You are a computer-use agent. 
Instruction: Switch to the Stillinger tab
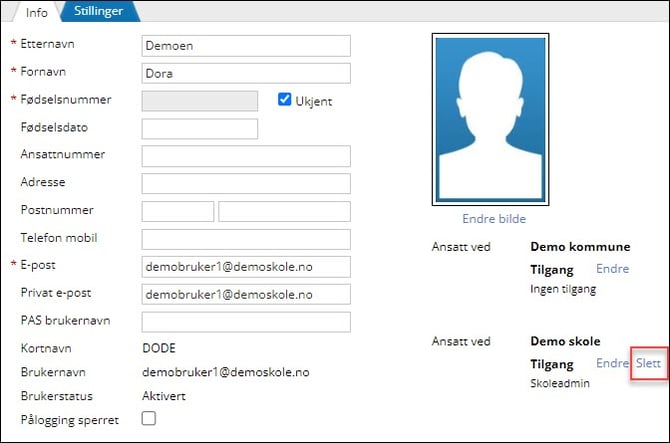[x=98, y=11]
